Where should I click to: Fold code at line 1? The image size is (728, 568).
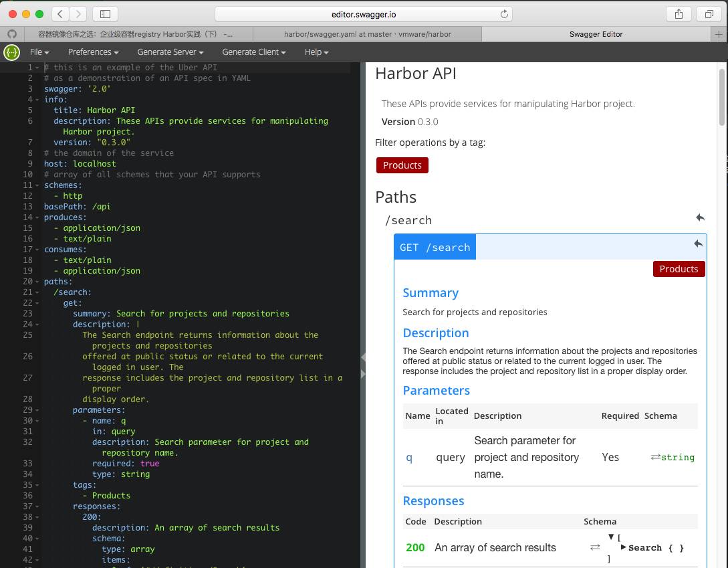(x=37, y=68)
